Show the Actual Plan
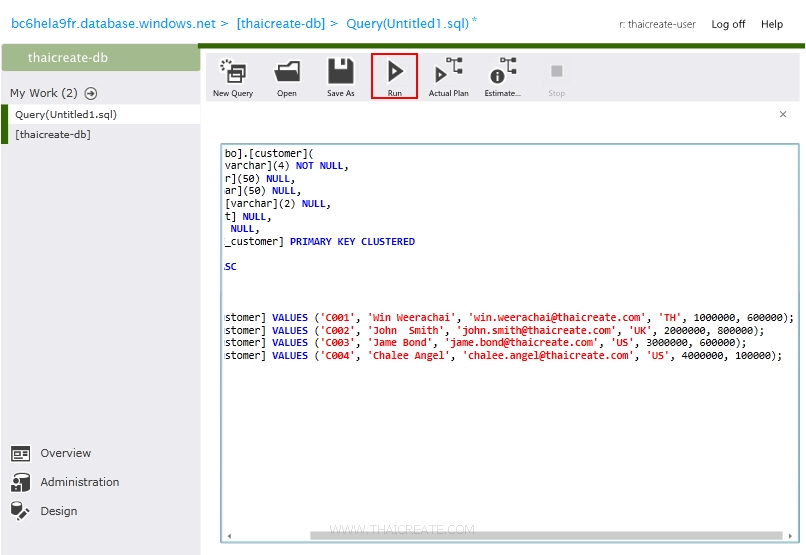This screenshot has height=555, width=806. click(448, 72)
